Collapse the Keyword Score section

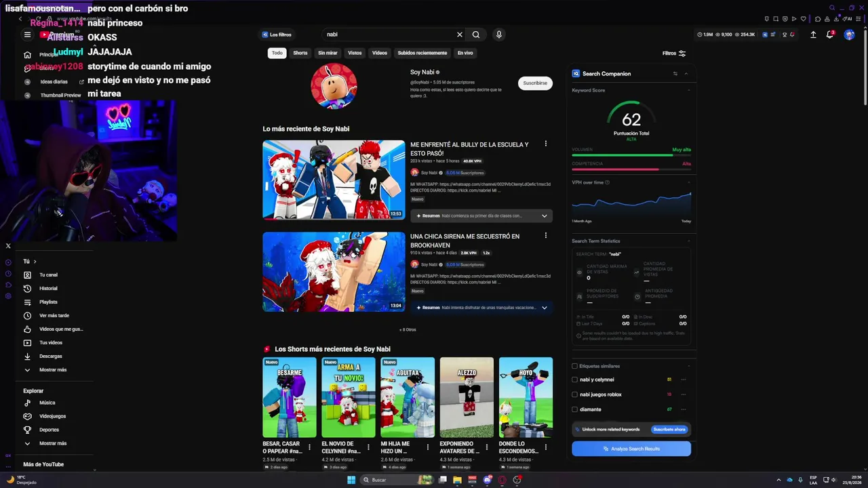689,90
